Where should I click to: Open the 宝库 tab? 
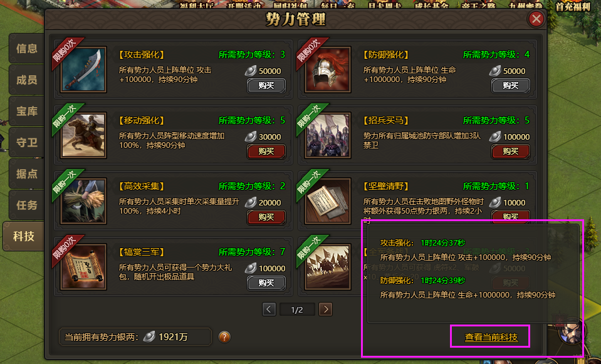[x=26, y=111]
